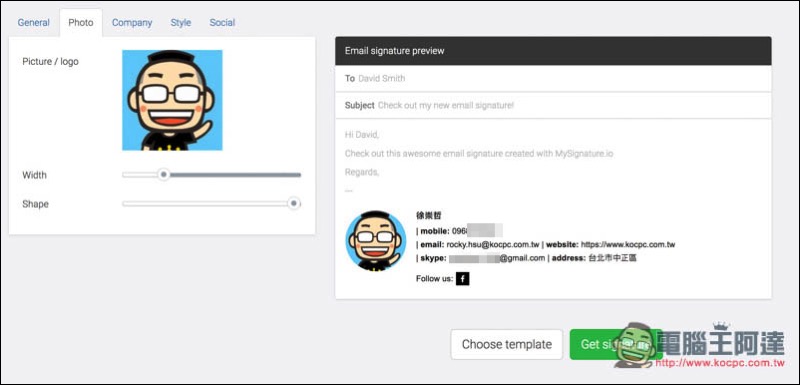Click the 'Regards,' line in preview

coord(362,172)
